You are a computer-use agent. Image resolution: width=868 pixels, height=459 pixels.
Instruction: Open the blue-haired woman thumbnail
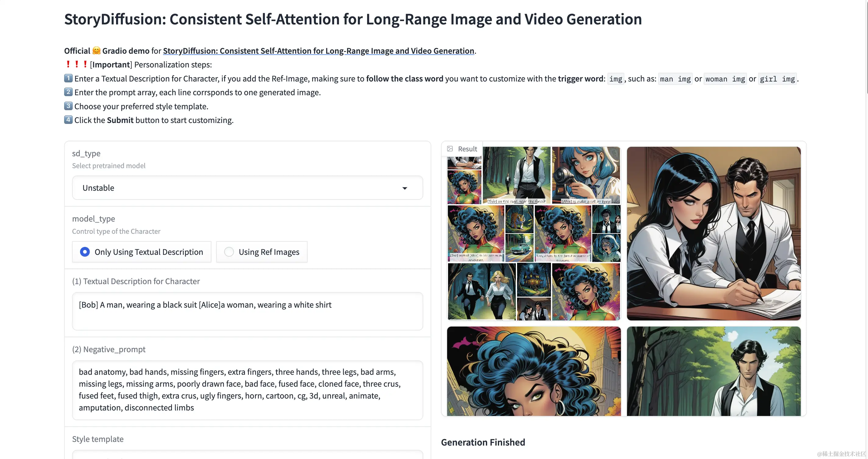(534, 371)
